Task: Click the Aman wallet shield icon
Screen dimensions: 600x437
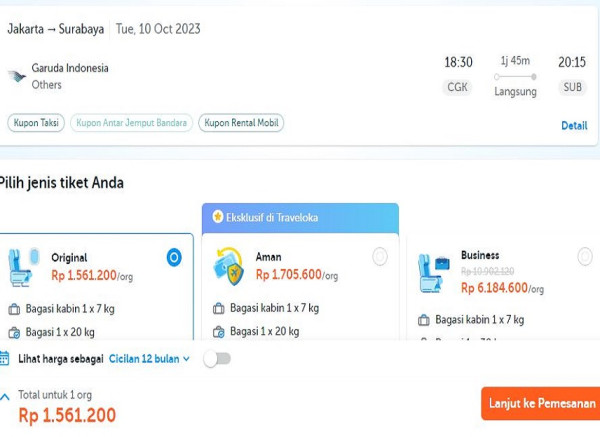Action: [x=229, y=266]
